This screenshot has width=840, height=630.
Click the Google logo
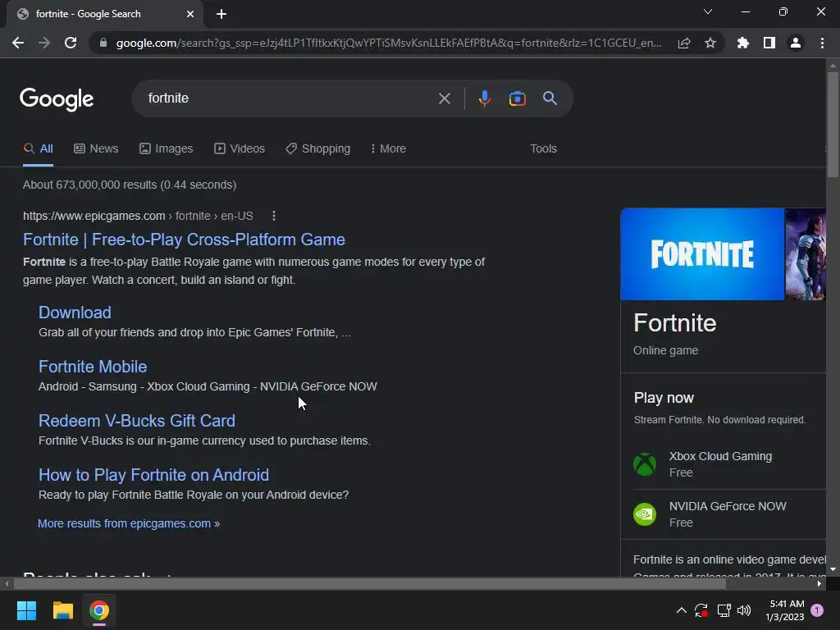pyautogui.click(x=57, y=99)
